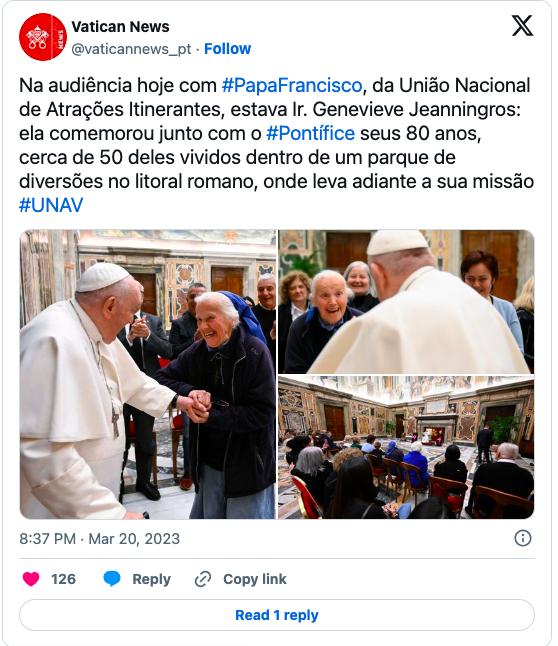The height and width of the screenshot is (646, 558).
Task: Open the #UNAV hashtag
Action: click(x=51, y=205)
